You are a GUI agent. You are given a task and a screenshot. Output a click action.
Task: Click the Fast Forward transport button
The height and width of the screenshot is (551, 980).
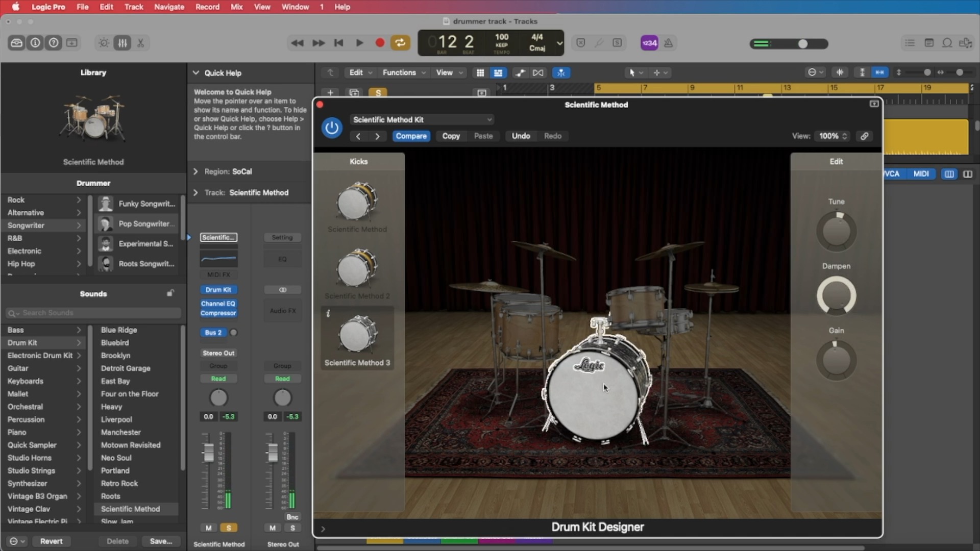click(x=318, y=43)
